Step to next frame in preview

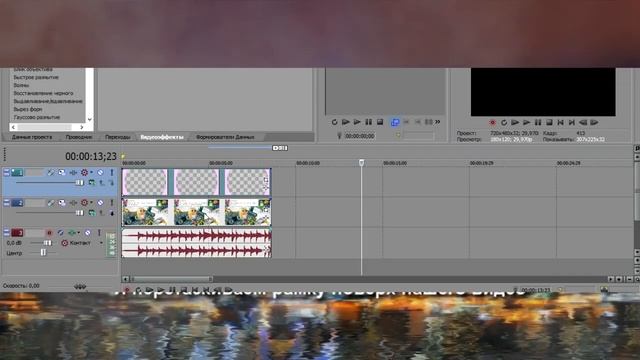pyautogui.click(x=595, y=122)
